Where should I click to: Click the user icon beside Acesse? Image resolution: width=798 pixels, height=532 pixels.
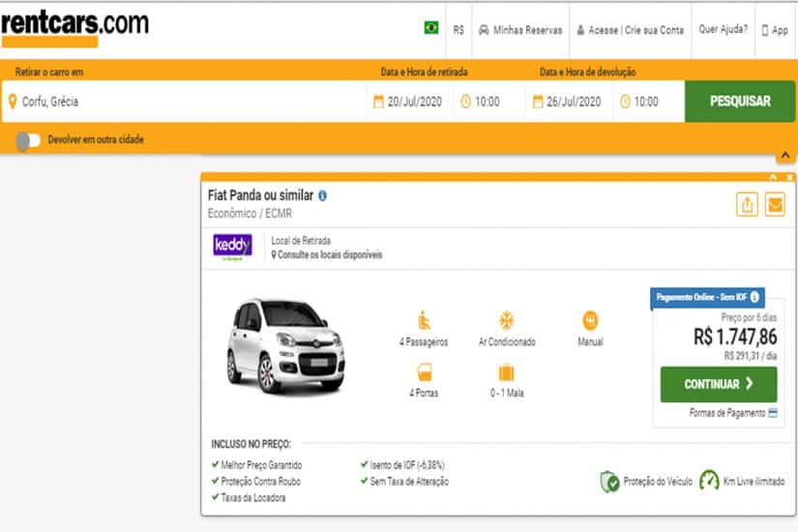click(x=580, y=30)
